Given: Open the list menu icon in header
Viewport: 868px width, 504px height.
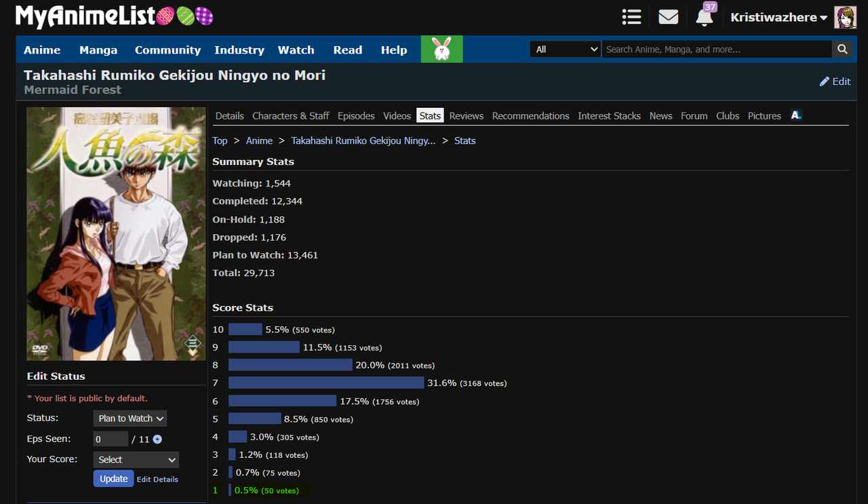Looking at the screenshot, I should [x=631, y=17].
